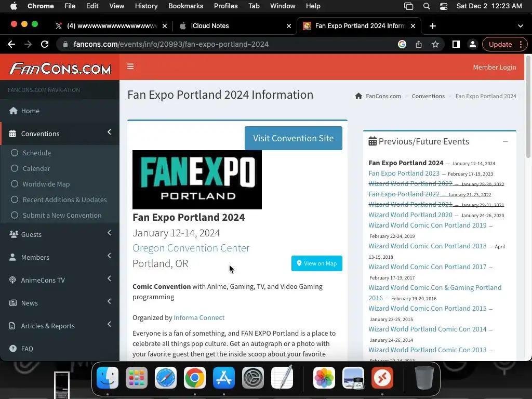532x399 pixels.
Task: Open the Informa Connect organizer link
Action: click(x=199, y=317)
